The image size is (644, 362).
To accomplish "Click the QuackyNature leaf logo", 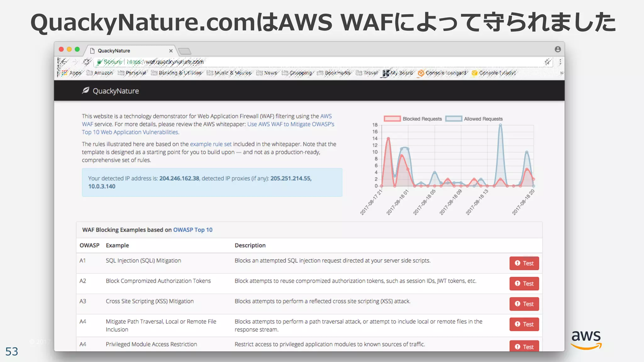I will pos(86,90).
